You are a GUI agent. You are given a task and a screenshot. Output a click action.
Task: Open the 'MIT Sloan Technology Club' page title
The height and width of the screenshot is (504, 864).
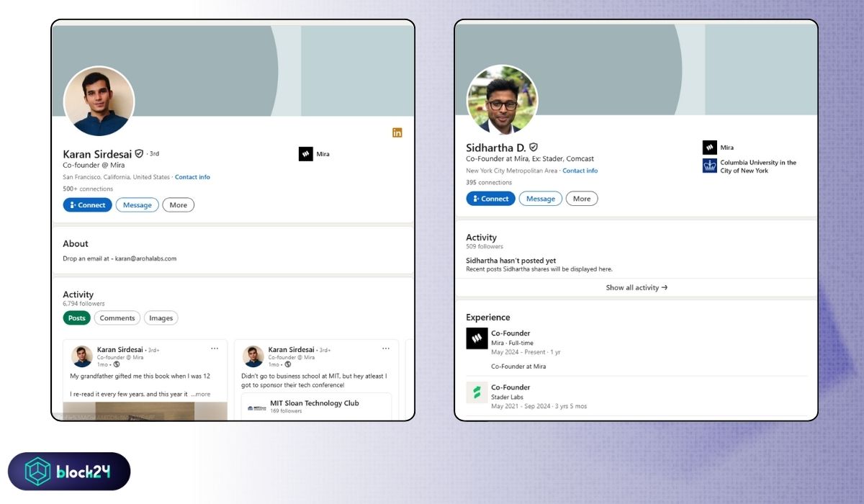pos(314,403)
